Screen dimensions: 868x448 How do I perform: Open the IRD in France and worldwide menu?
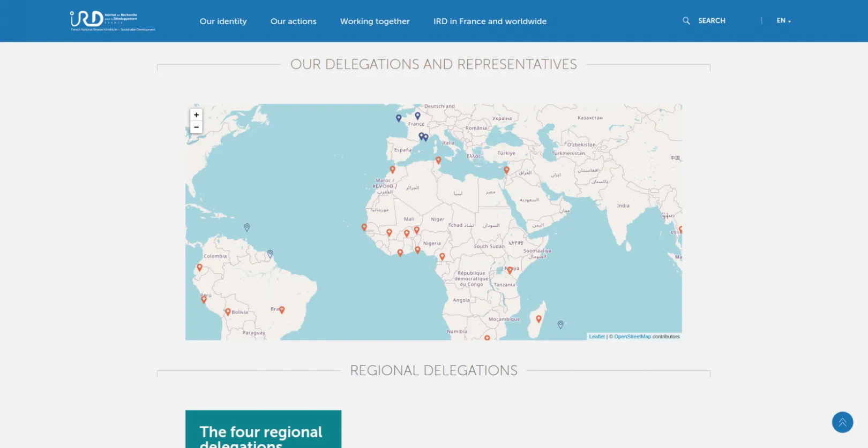pyautogui.click(x=490, y=21)
